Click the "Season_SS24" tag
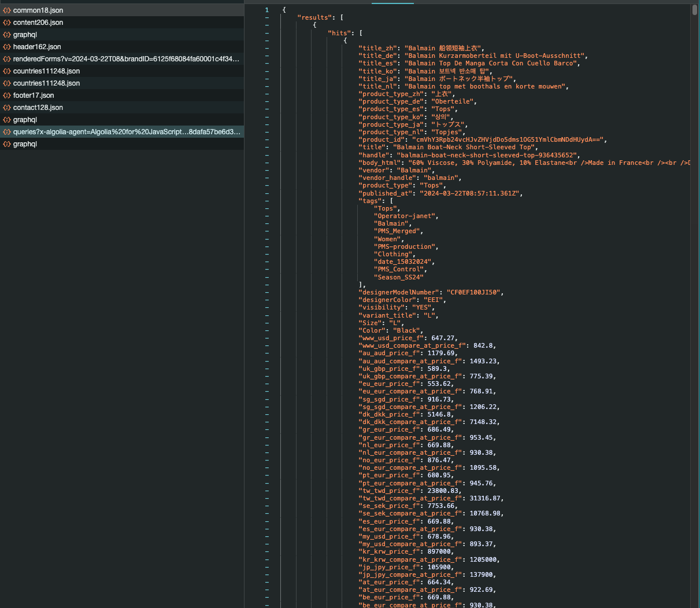Viewport: 700px width, 608px height. (x=398, y=277)
